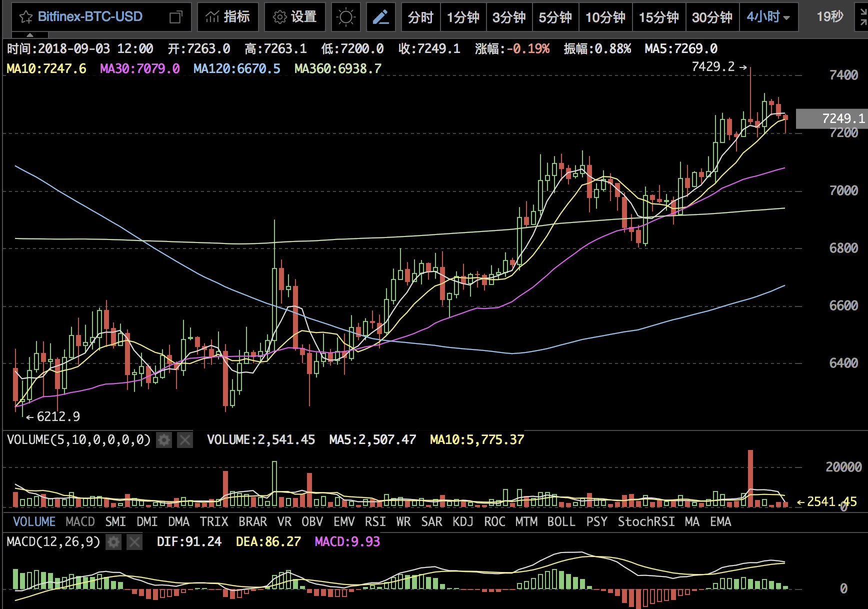Remove the MACD indicator panel
This screenshot has width=868, height=609.
pos(134,542)
